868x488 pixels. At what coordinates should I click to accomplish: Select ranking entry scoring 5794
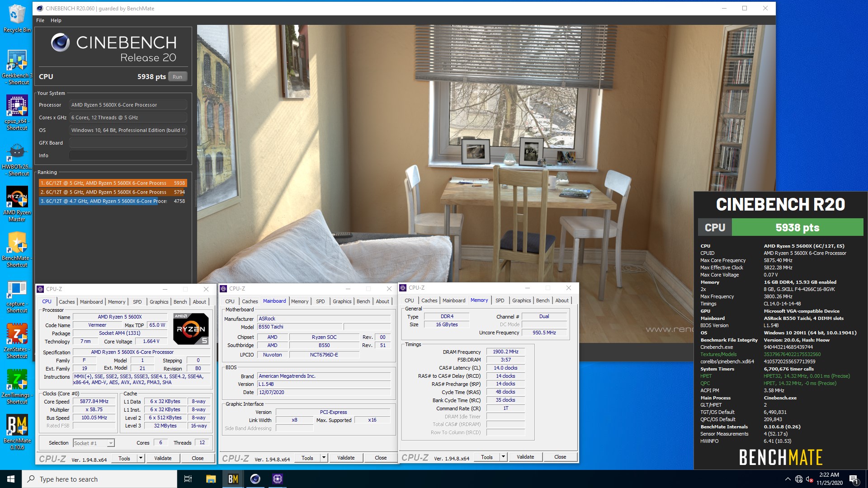tap(113, 192)
